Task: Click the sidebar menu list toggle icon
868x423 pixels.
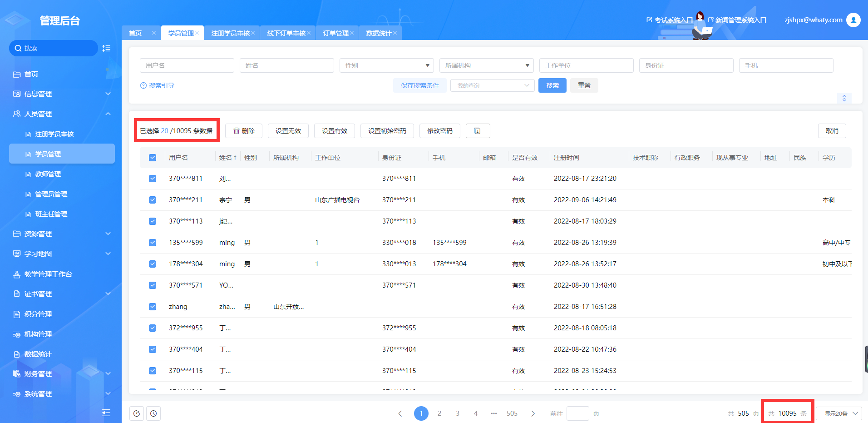Action: [106, 48]
